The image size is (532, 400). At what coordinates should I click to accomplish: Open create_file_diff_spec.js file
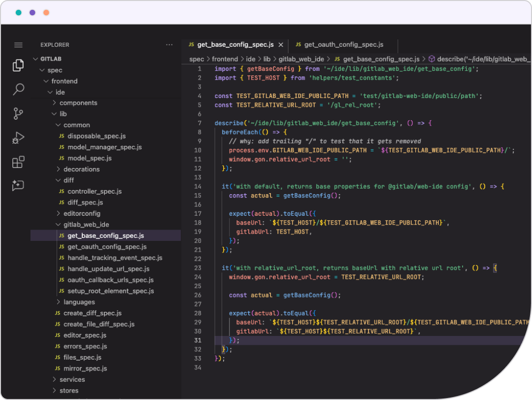99,324
